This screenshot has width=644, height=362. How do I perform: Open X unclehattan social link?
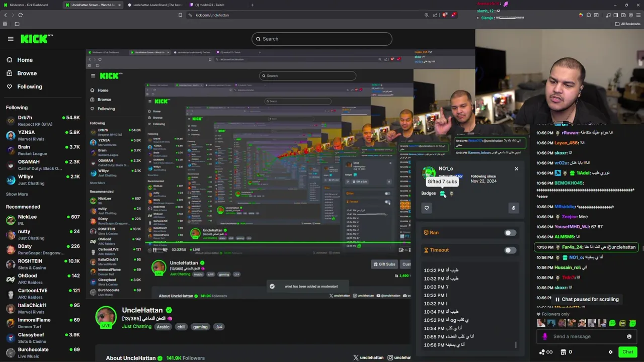click(368, 357)
